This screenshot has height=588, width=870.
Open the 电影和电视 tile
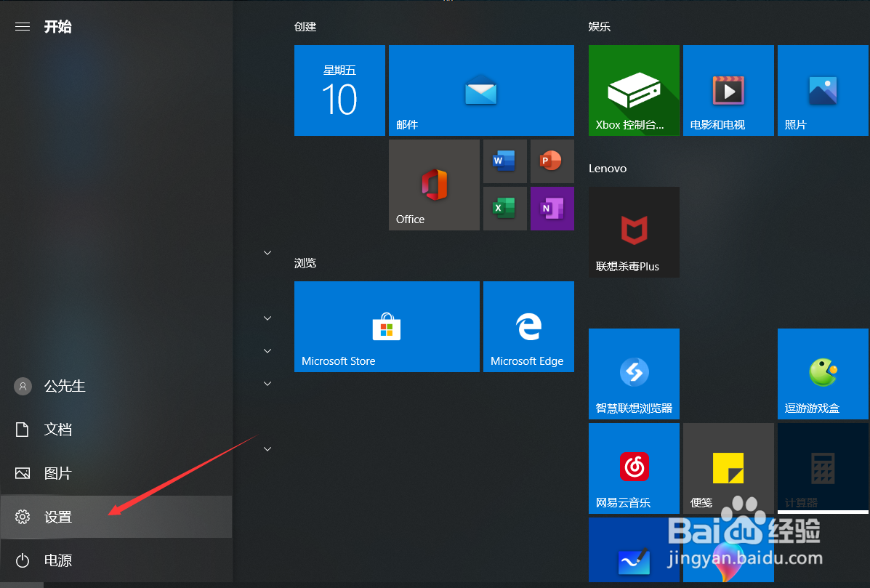[x=728, y=90]
